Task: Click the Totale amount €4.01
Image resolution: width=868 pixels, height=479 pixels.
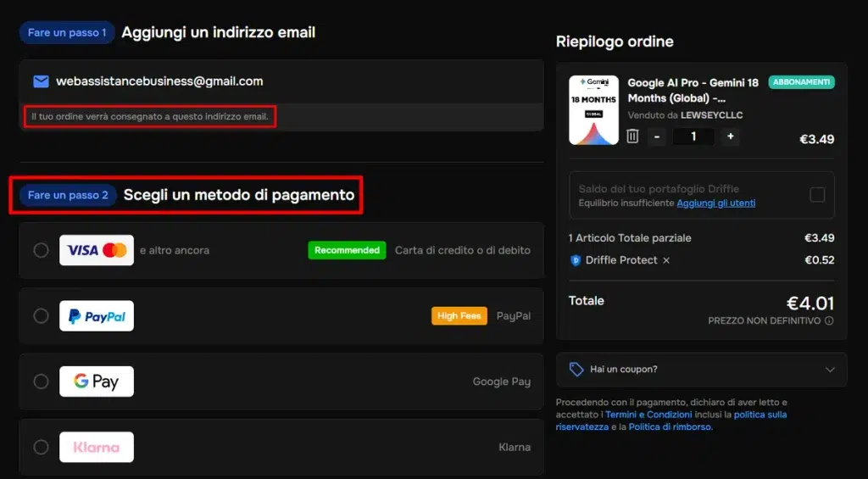Action: (x=810, y=304)
